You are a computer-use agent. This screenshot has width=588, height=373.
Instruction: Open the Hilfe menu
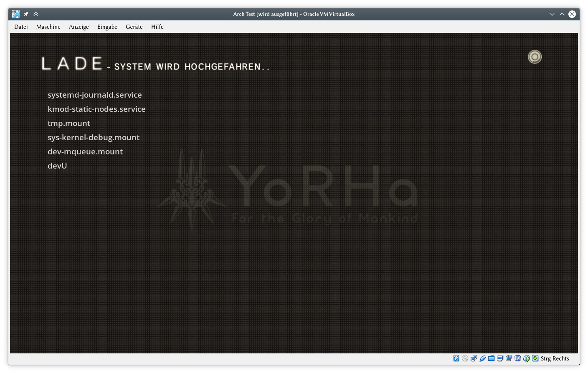pyautogui.click(x=157, y=27)
